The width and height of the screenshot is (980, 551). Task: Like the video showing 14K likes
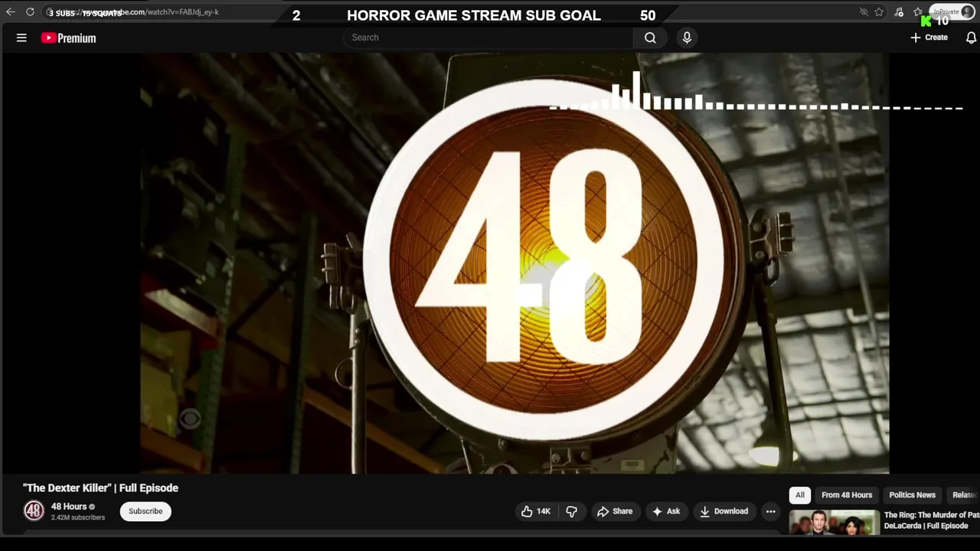[535, 511]
